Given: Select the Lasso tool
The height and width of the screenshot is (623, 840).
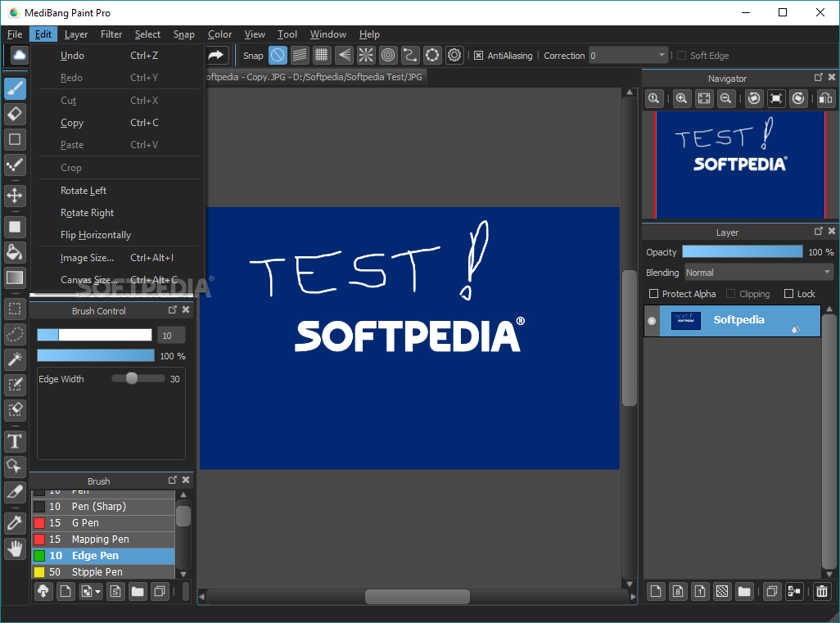Looking at the screenshot, I should click(15, 334).
